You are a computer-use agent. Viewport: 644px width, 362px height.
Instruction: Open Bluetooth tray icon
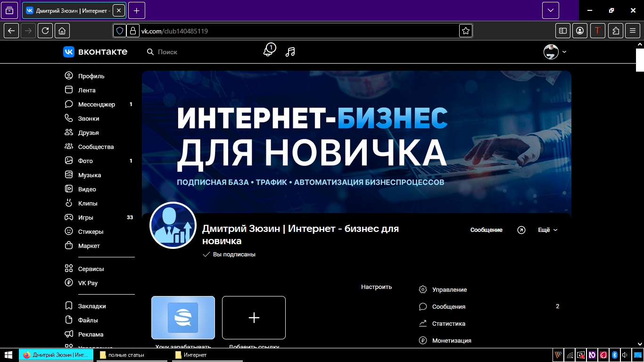pyautogui.click(x=614, y=355)
